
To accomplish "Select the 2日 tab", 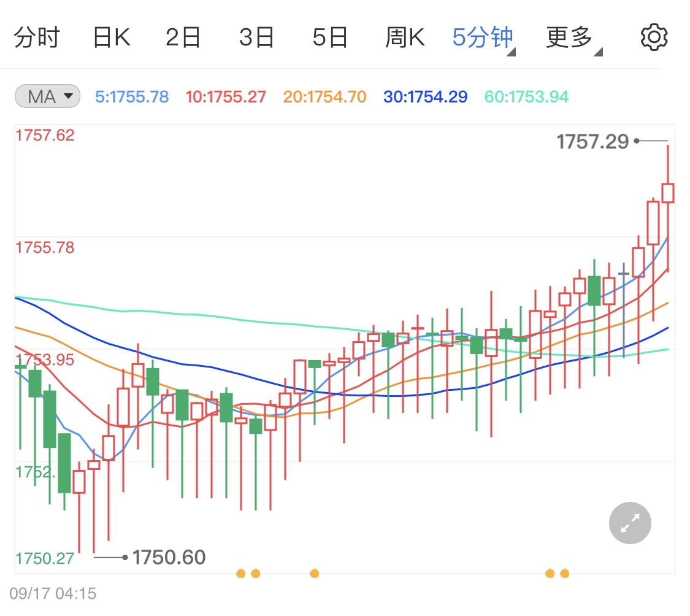I will coord(183,37).
